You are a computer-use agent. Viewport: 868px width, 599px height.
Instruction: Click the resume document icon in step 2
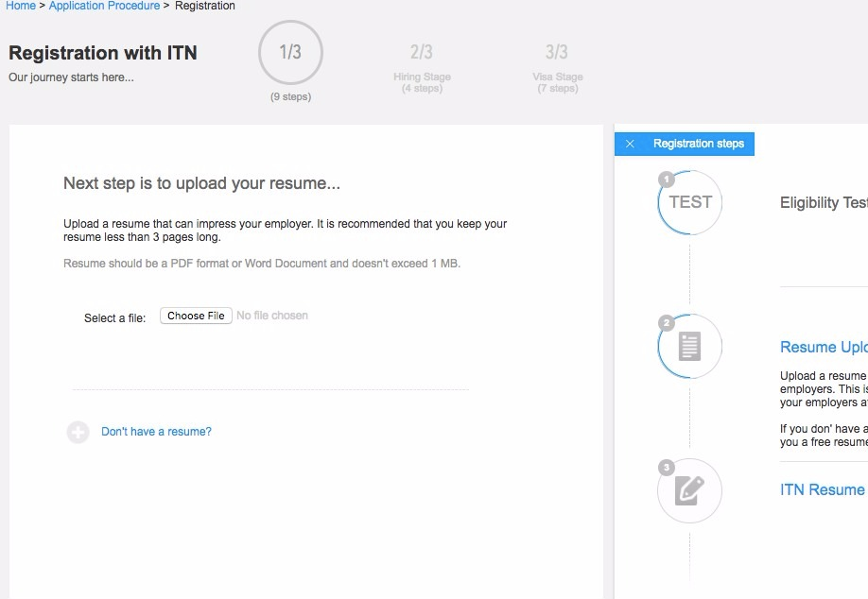click(690, 347)
